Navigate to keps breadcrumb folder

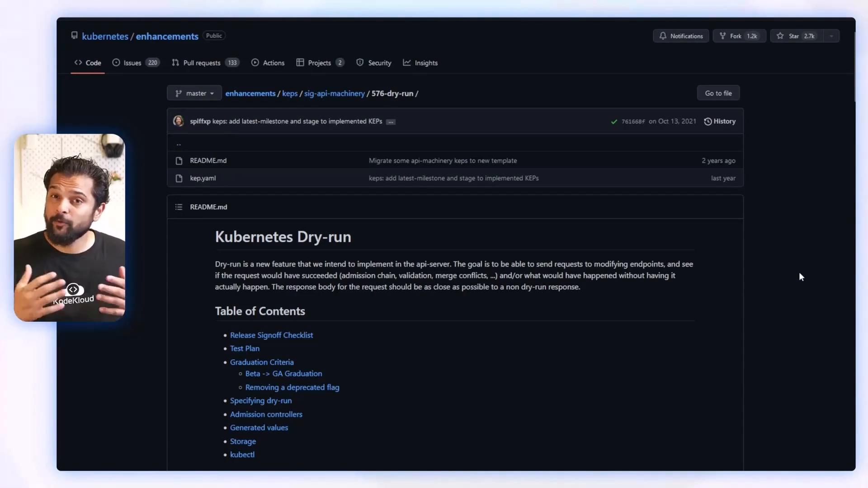click(x=290, y=94)
